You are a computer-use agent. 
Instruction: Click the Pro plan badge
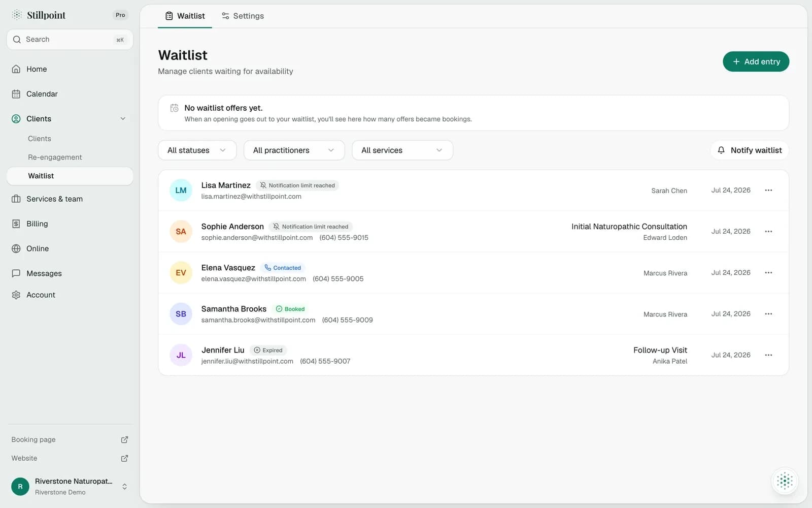(120, 15)
